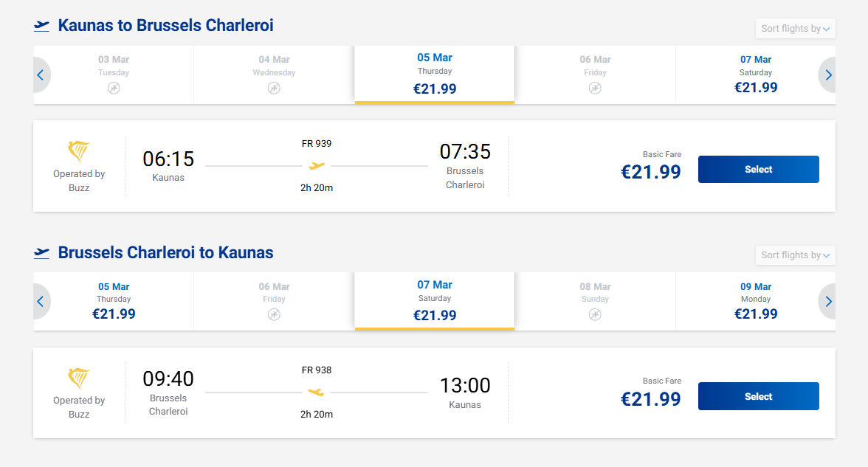Show later outbound dates with right arrow

pos(828,75)
